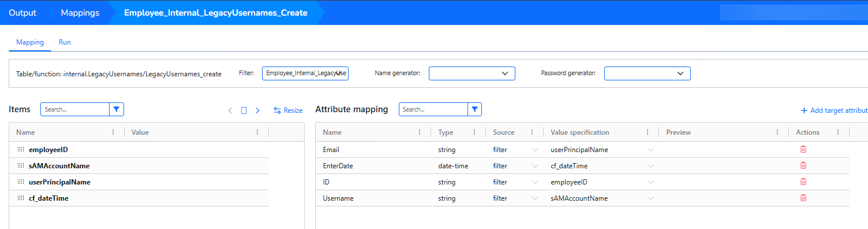This screenshot has width=868, height=229.
Task: Select cf_dateTime item text
Action: (49, 198)
